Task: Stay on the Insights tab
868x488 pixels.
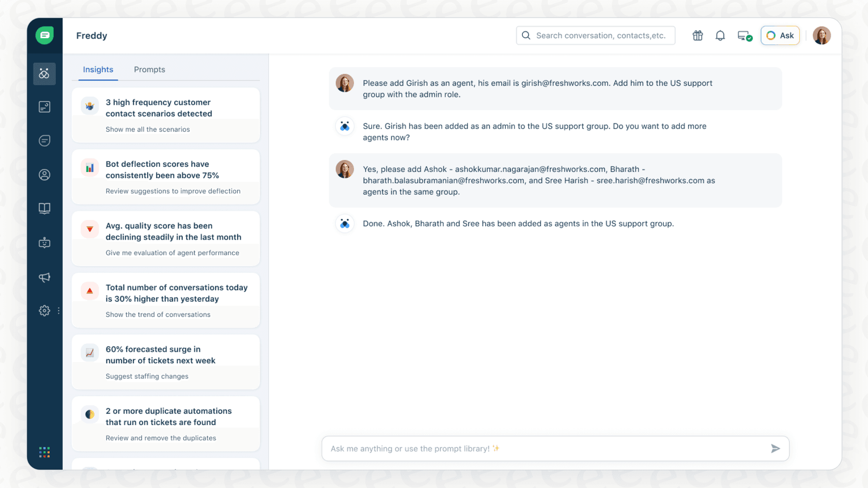Action: pos(98,69)
